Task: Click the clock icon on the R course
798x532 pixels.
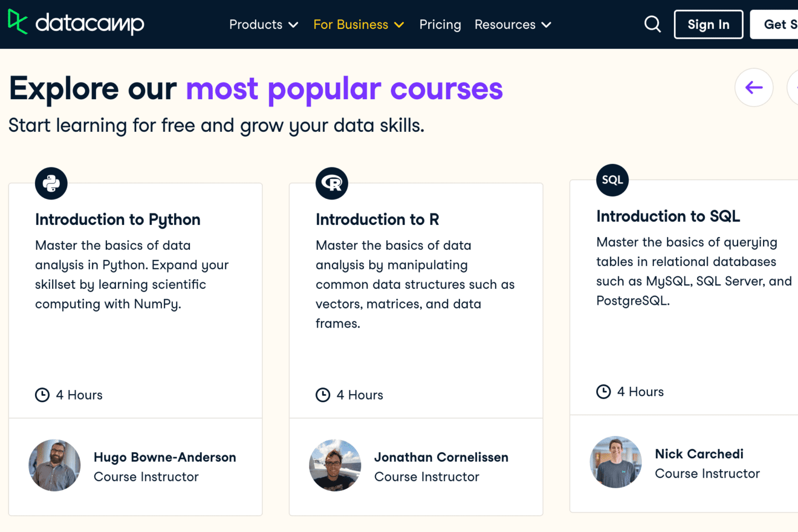Action: (323, 395)
